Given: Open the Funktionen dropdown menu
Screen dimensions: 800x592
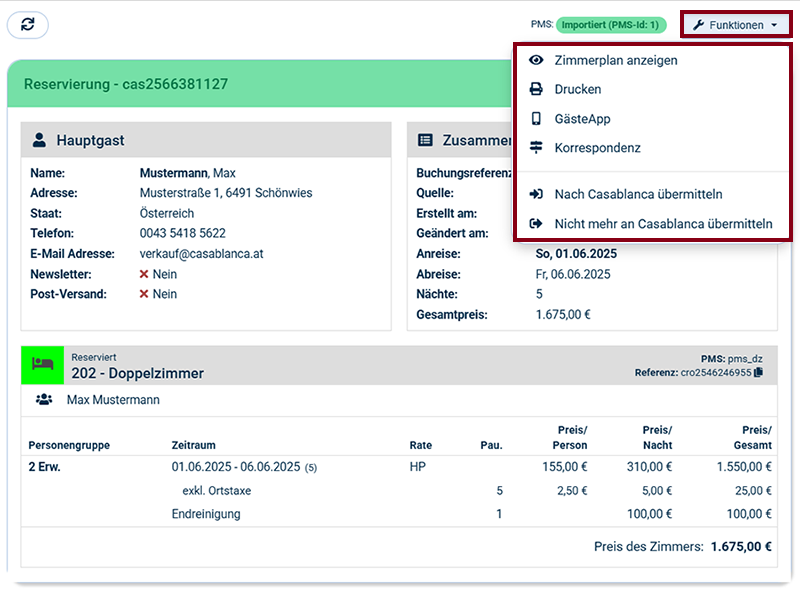Looking at the screenshot, I should [x=735, y=25].
